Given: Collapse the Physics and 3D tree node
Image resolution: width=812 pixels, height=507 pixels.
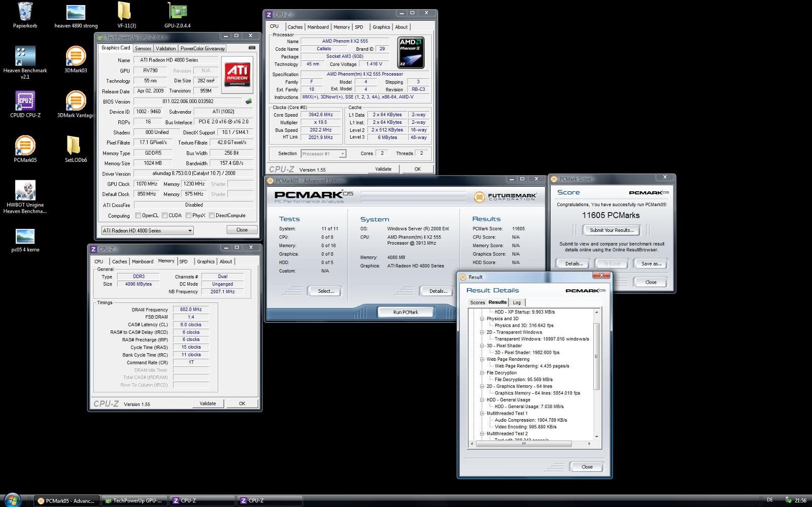Looking at the screenshot, I should tap(482, 319).
